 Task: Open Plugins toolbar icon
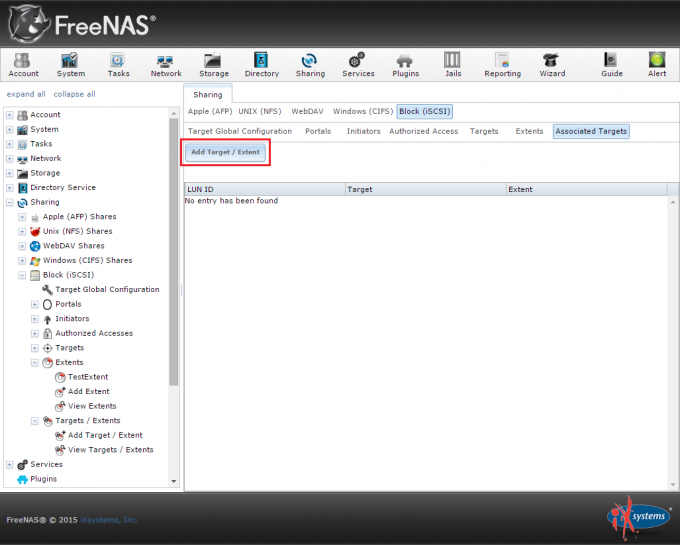405,65
